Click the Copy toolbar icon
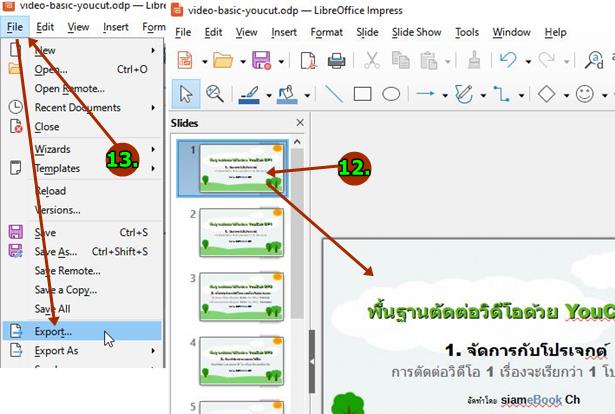This screenshot has height=414, width=615. pyautogui.click(x=400, y=61)
